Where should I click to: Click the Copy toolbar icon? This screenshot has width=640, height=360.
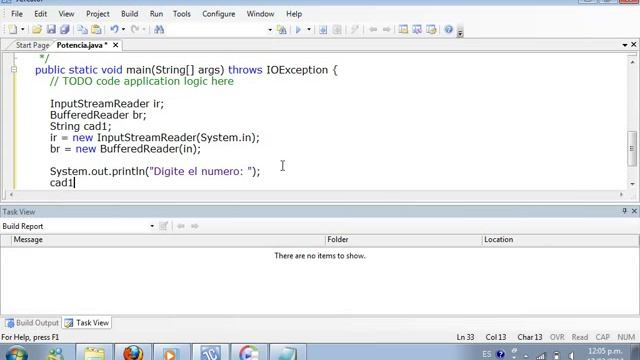82,29
